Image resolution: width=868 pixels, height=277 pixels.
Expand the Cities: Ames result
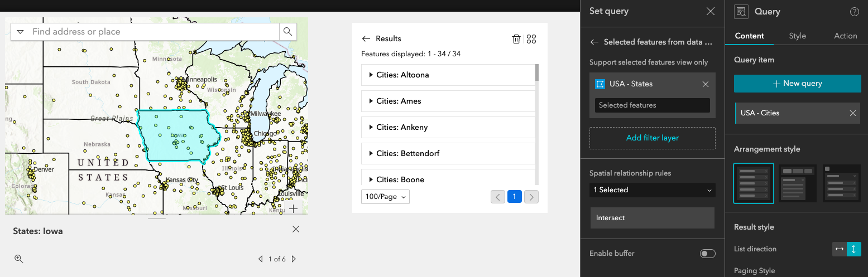coord(371,101)
